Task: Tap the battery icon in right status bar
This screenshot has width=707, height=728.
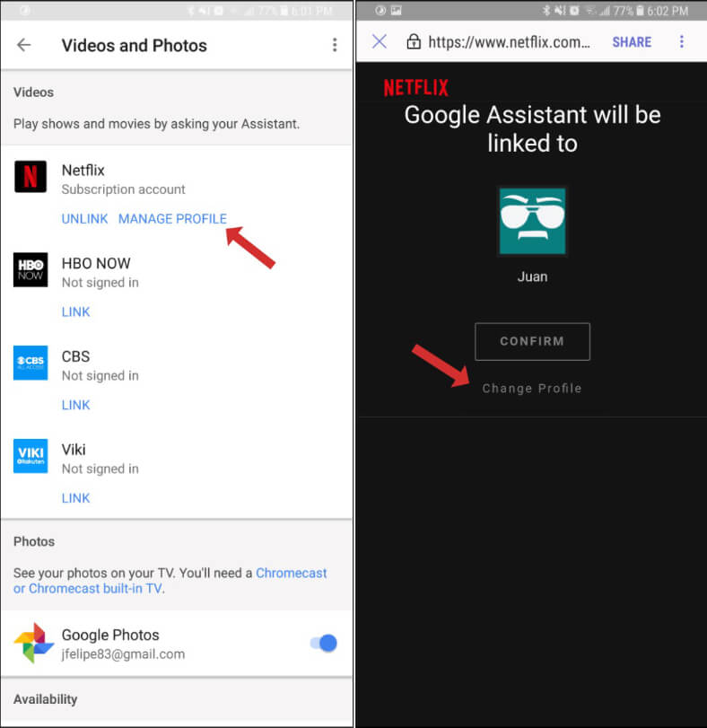Action: [x=640, y=10]
